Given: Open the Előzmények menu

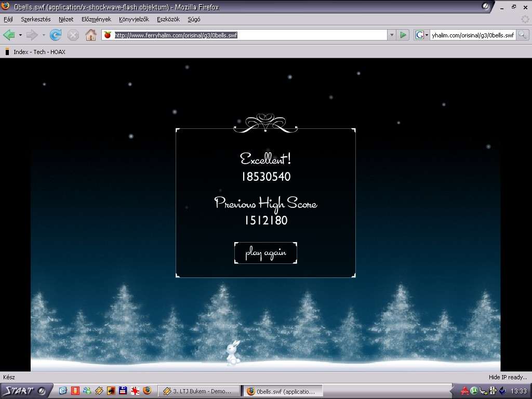Looking at the screenshot, I should pyautogui.click(x=96, y=19).
